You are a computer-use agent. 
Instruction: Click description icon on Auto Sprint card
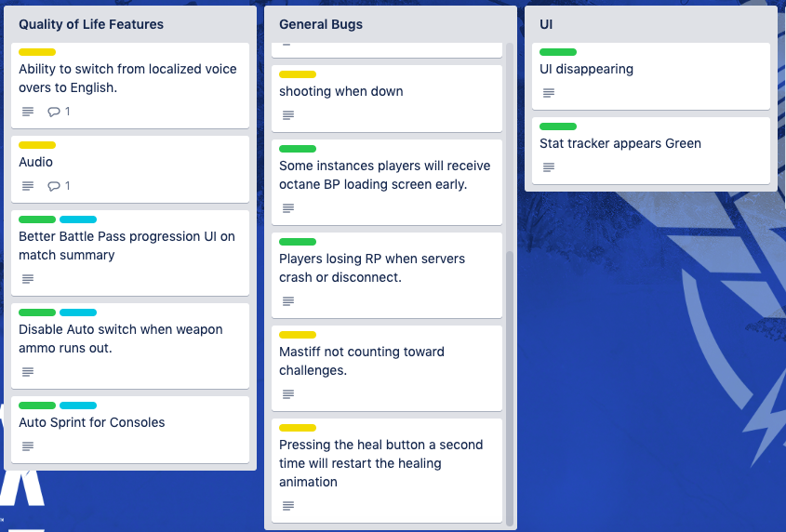pyautogui.click(x=28, y=446)
